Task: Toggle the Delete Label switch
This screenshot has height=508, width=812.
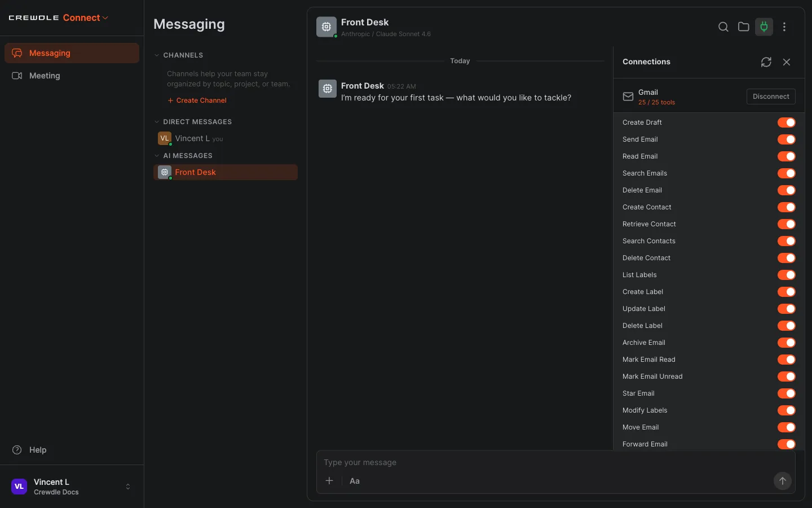Action: click(x=786, y=326)
